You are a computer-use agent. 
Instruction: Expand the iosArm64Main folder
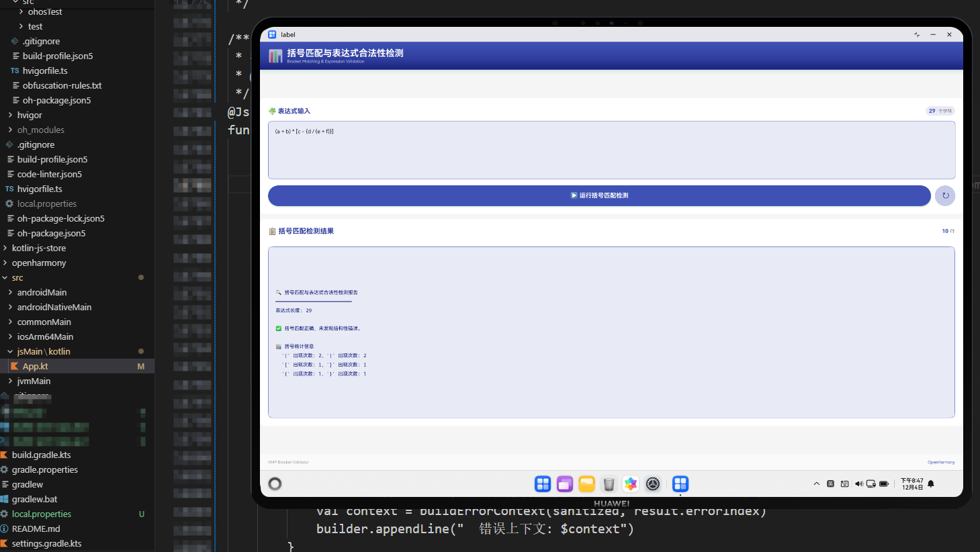point(45,336)
